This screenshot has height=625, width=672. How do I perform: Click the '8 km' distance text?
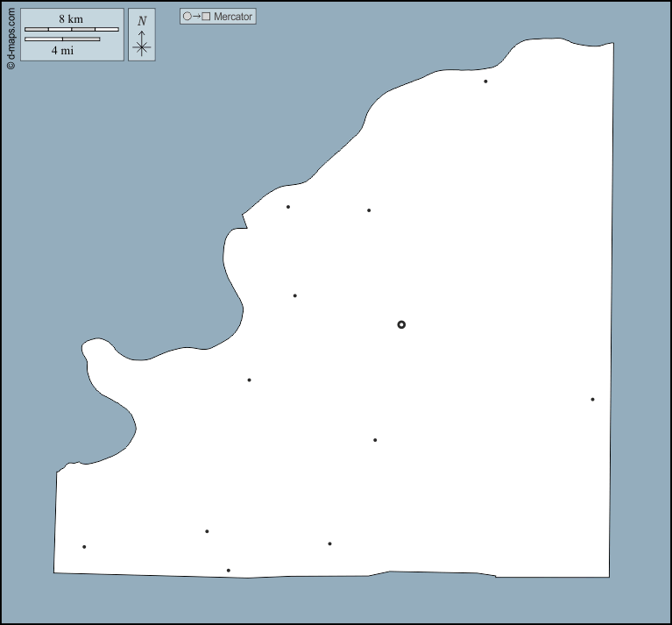(71, 18)
